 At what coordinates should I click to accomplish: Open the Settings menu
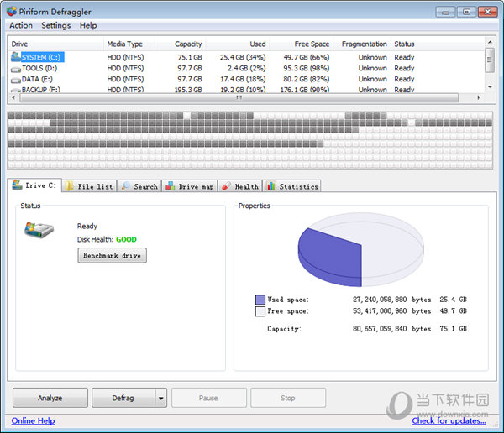56,25
